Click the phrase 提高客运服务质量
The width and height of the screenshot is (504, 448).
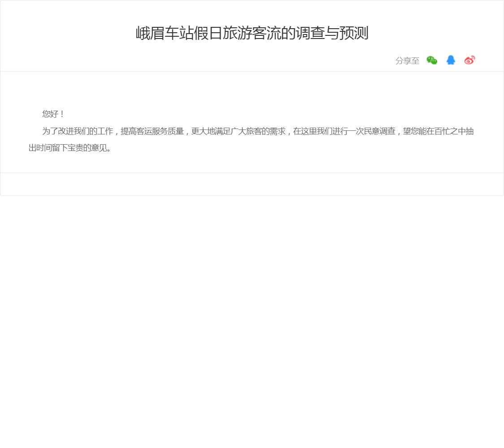152,131
